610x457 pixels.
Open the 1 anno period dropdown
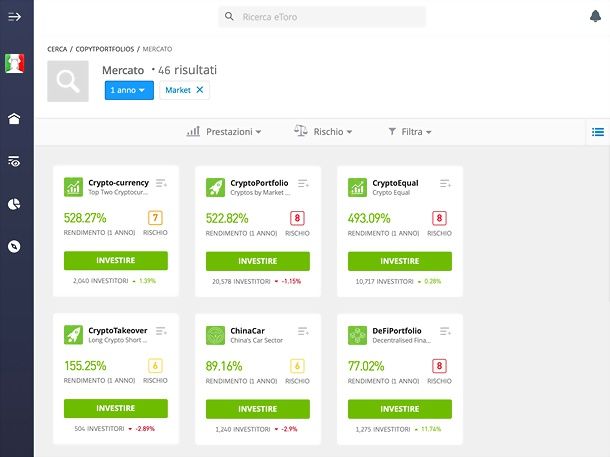click(x=129, y=90)
